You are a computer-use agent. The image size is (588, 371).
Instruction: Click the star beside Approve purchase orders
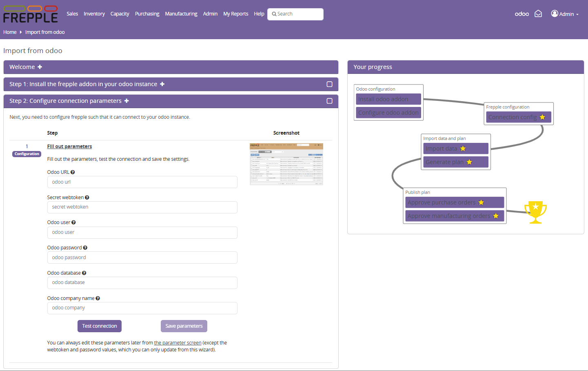click(x=481, y=202)
